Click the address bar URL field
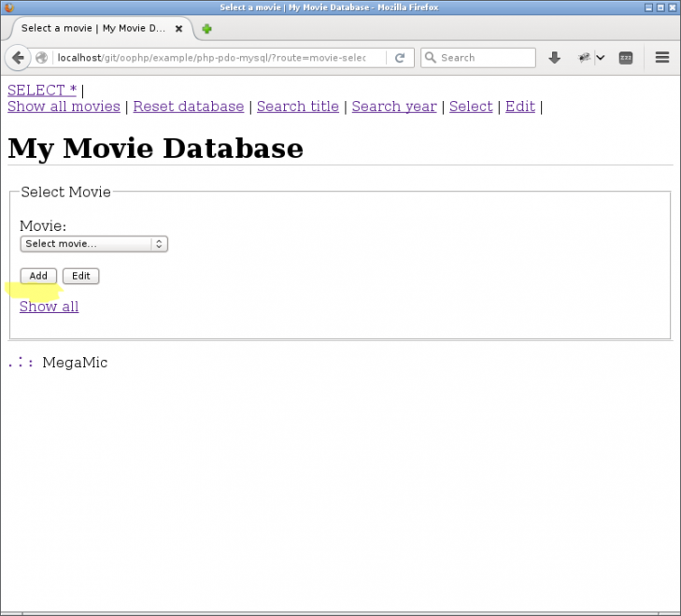The image size is (681, 616). tap(219, 58)
